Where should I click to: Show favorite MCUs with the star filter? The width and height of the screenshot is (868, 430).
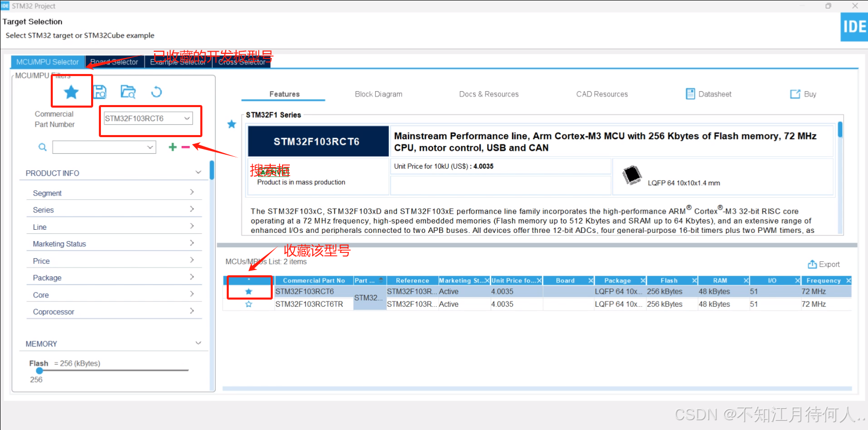pyautogui.click(x=71, y=92)
